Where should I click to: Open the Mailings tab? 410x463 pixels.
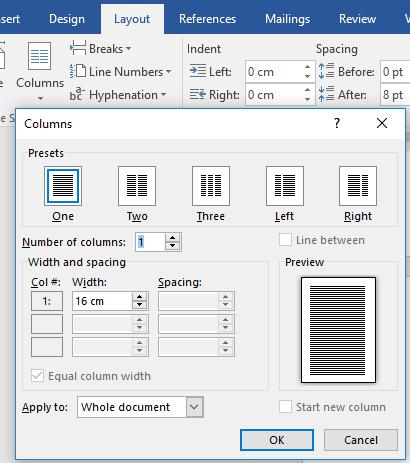pyautogui.click(x=287, y=19)
